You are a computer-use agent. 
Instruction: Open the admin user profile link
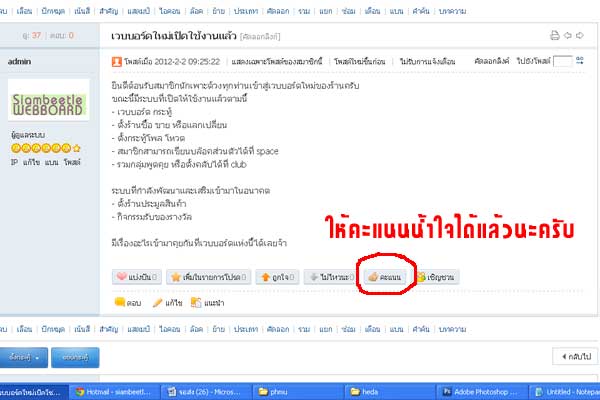pyautogui.click(x=20, y=61)
